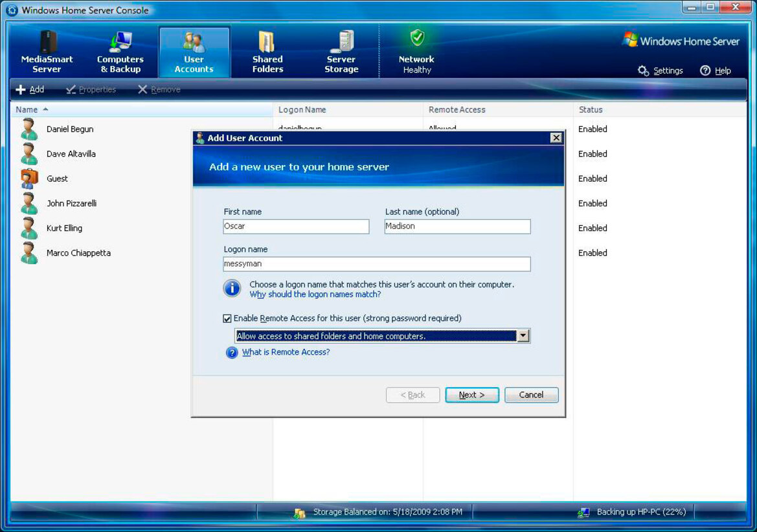Click the Remote Access help question icon
757x532 pixels.
(232, 353)
